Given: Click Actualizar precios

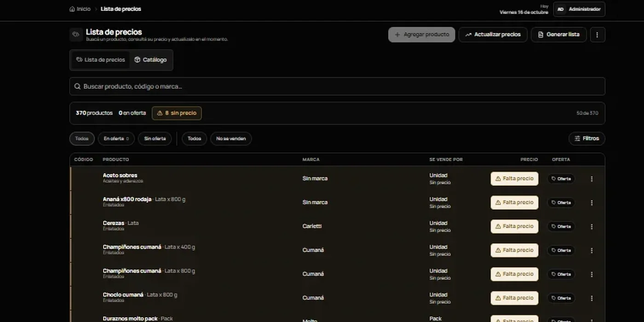Looking at the screenshot, I should point(493,34).
